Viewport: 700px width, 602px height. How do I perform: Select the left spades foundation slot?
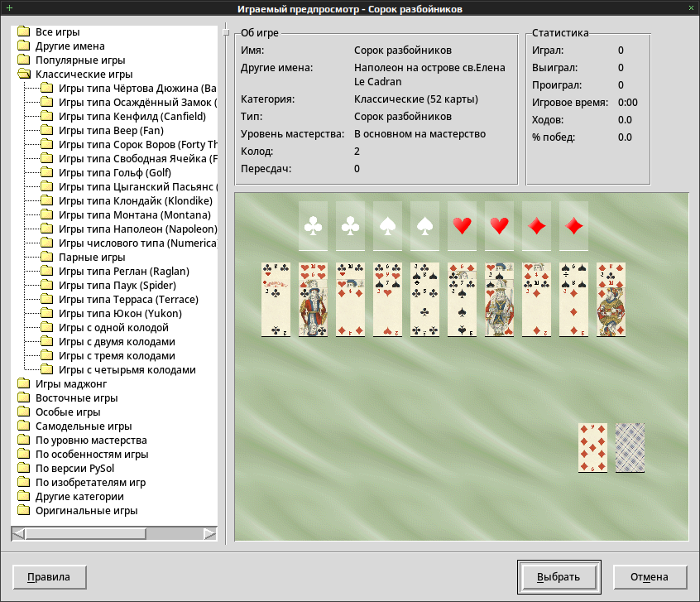(x=387, y=226)
